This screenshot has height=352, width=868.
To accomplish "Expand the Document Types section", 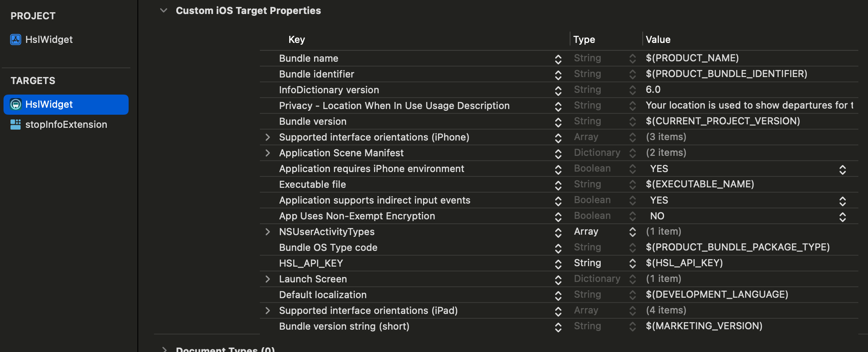I will click(164, 349).
